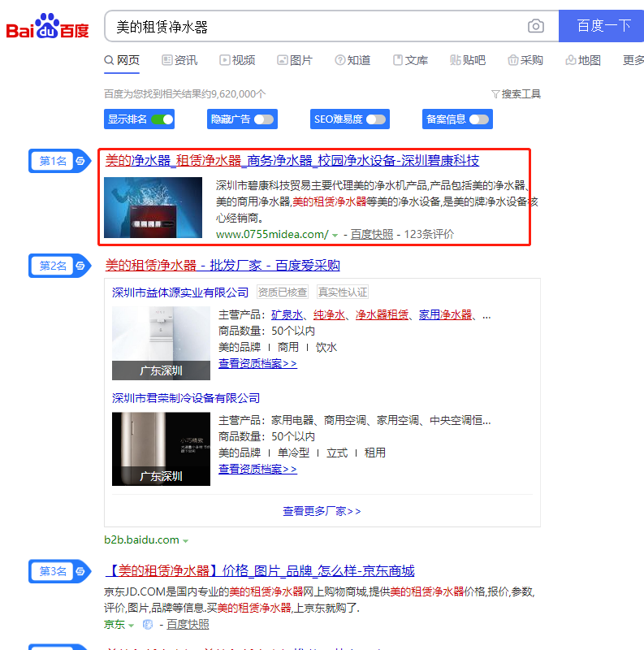Screen dimensions: 644x650
Task: Open 搜索工具 filter options
Action: coord(516,94)
